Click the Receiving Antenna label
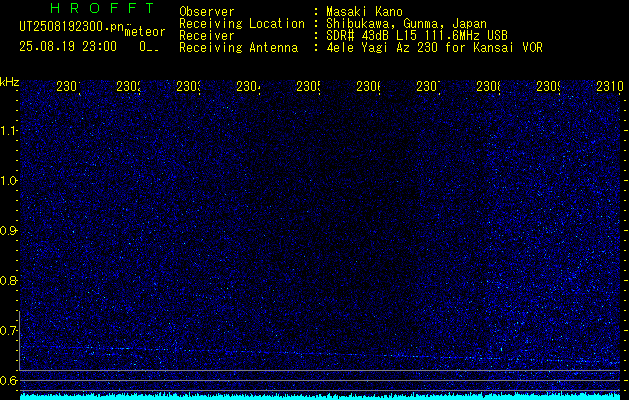Image resolution: width=629 pixels, height=400 pixels. click(x=239, y=48)
